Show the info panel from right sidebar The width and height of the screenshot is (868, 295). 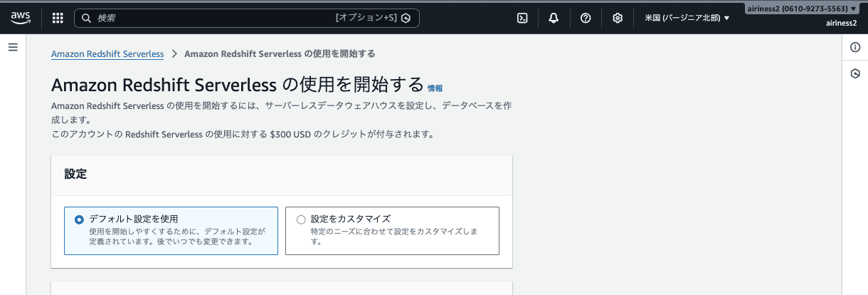tap(855, 47)
